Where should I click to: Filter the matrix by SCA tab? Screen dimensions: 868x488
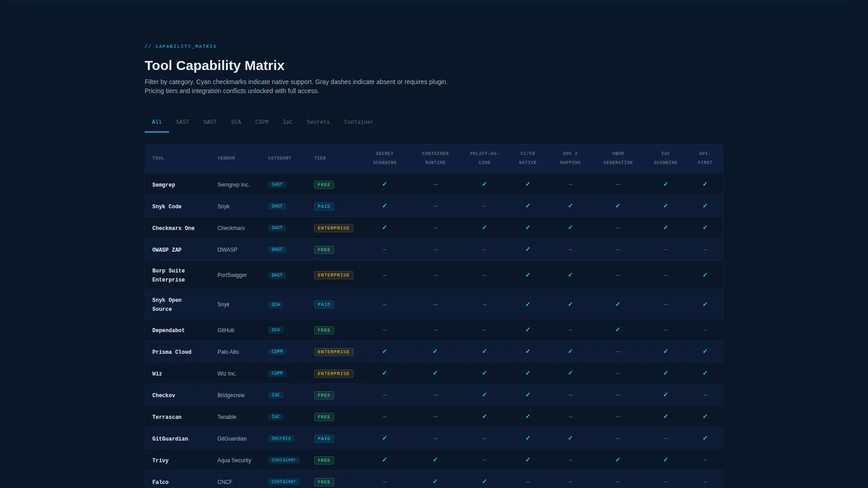[x=236, y=122]
